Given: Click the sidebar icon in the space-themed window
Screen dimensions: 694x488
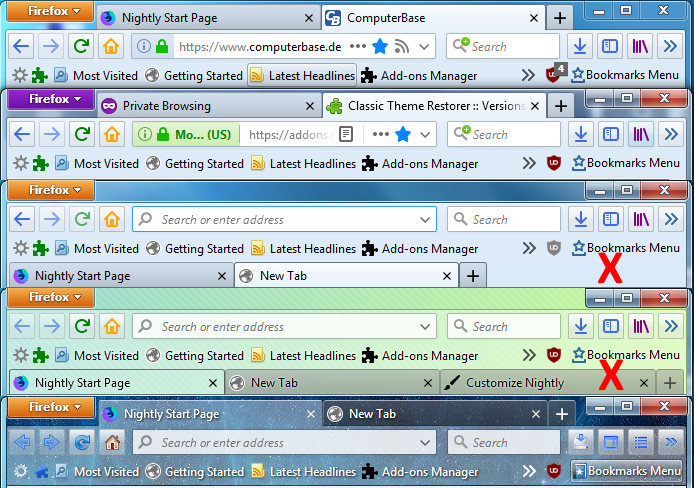Looking at the screenshot, I should tap(611, 442).
